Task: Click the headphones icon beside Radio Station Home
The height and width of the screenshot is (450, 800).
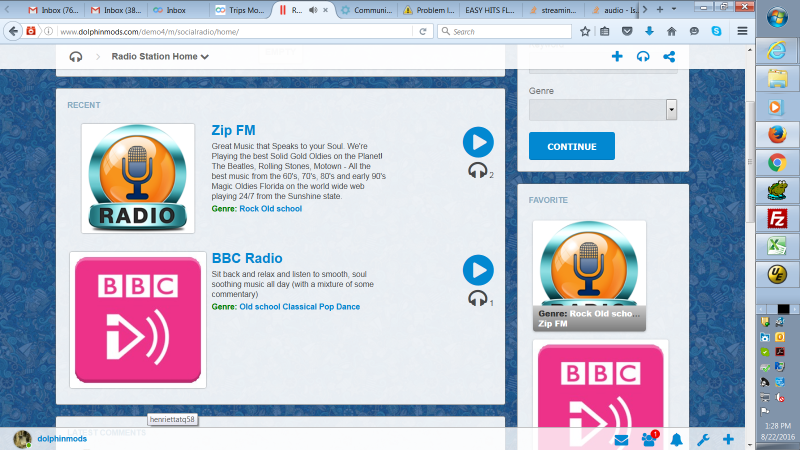Action: [76, 57]
